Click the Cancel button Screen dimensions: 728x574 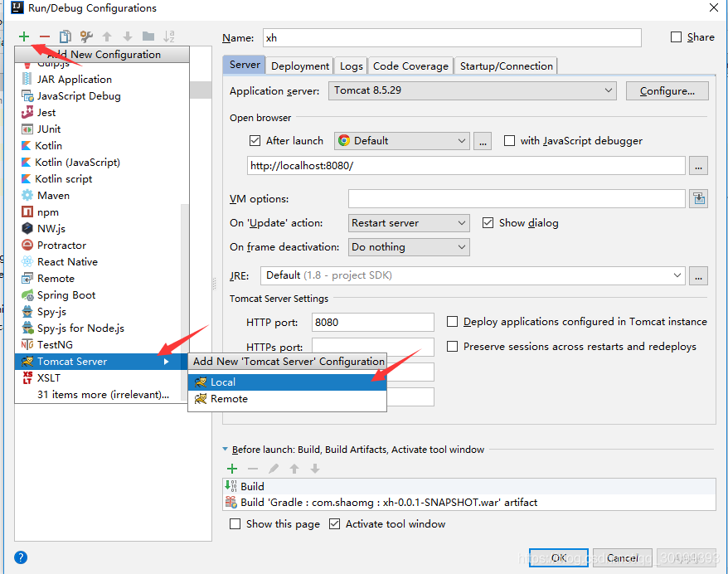[622, 557]
